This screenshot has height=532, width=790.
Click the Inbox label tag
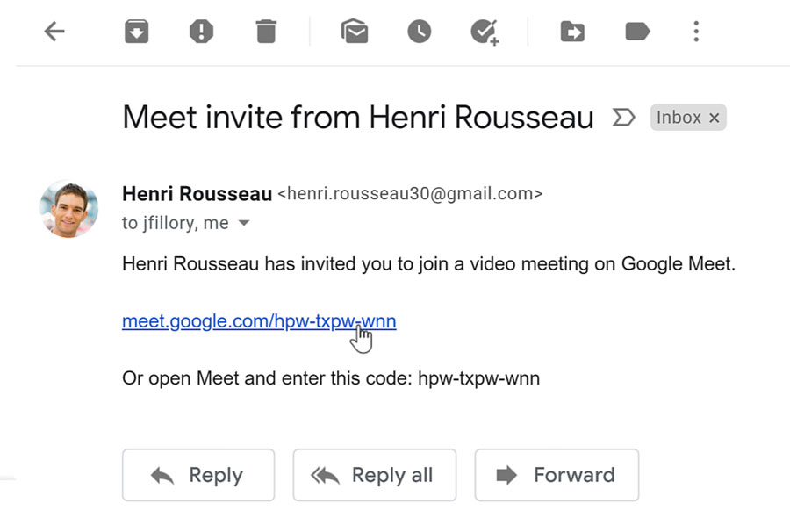click(x=680, y=117)
